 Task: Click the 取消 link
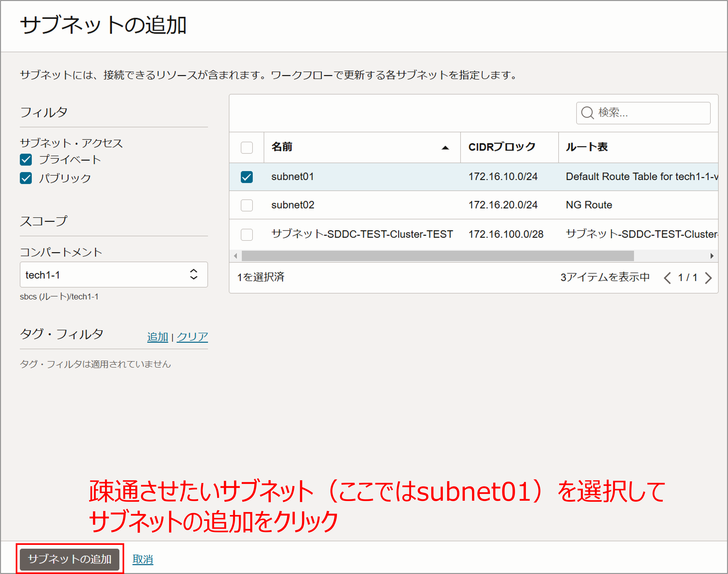tap(142, 559)
